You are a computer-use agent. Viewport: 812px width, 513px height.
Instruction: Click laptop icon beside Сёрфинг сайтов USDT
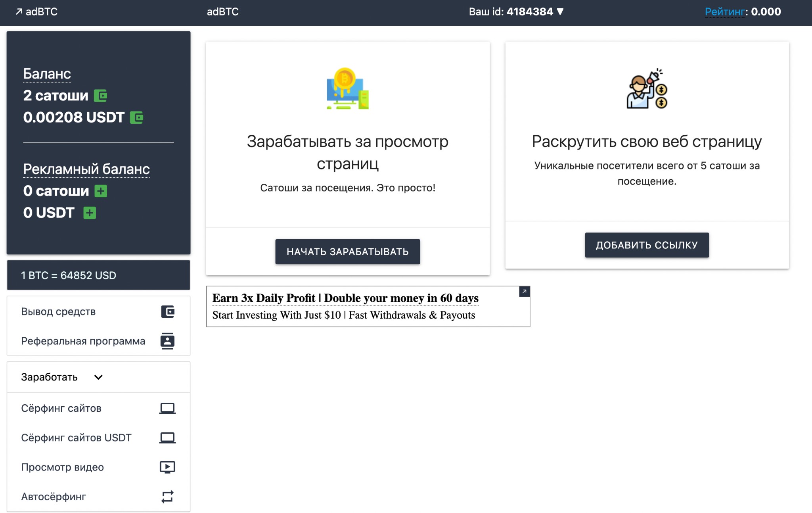coord(167,438)
